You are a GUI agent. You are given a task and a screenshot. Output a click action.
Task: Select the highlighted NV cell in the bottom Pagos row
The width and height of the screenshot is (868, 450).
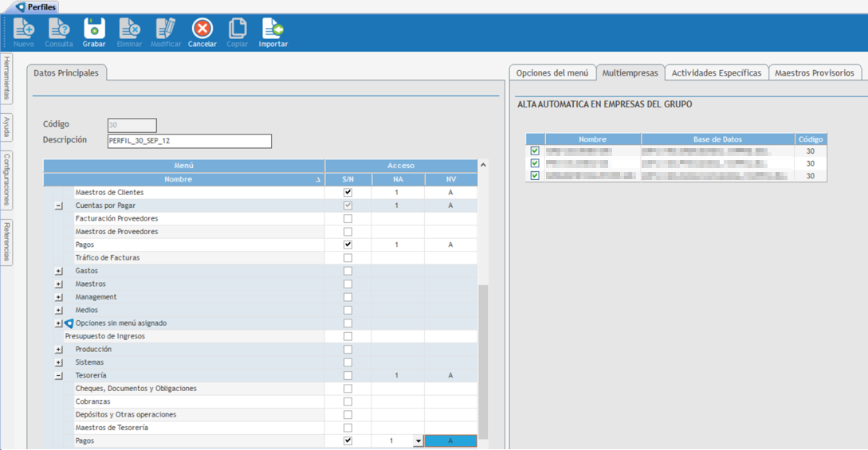(450, 441)
